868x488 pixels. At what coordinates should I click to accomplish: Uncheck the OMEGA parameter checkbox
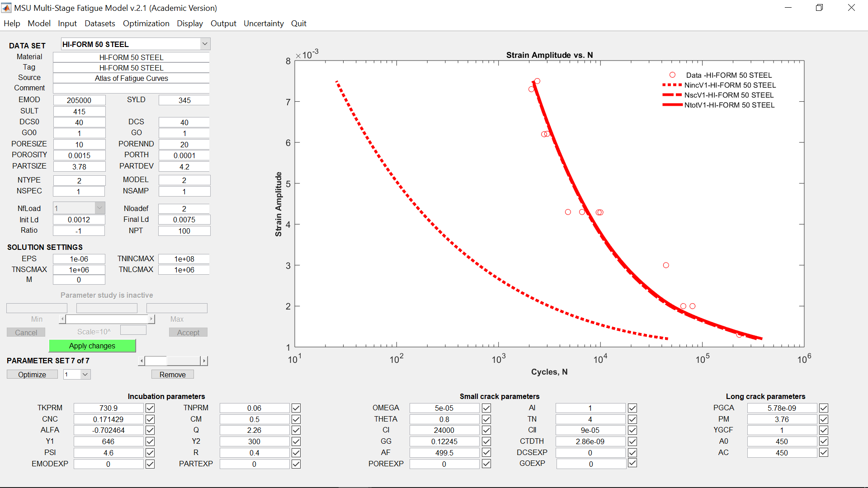click(486, 408)
